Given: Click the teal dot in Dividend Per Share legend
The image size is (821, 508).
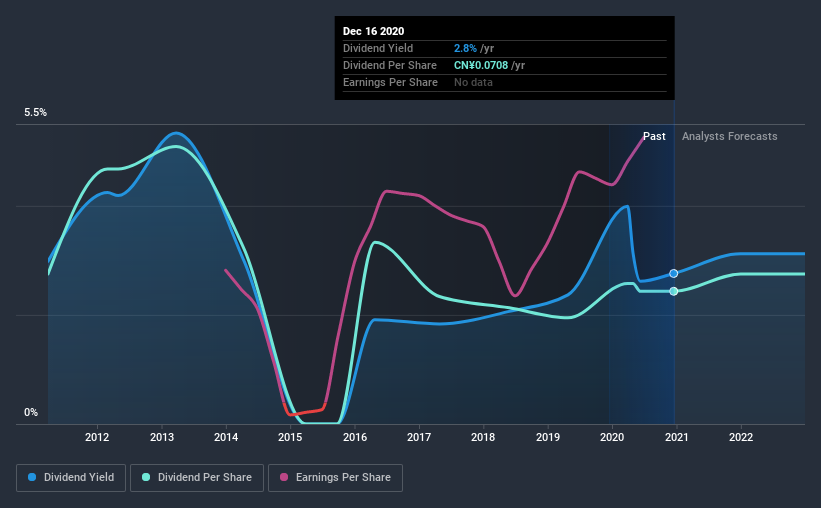Looking at the screenshot, I should 146,477.
